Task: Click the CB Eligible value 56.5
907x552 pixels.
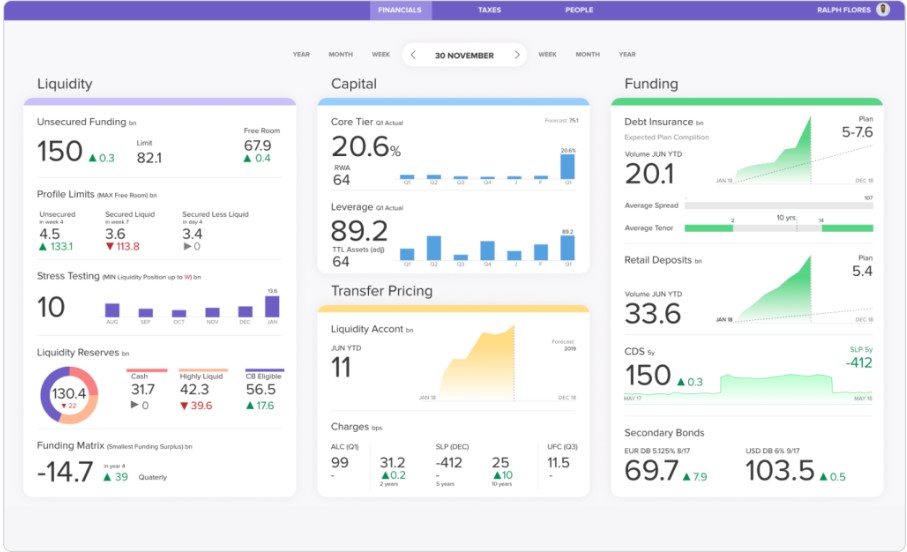Action: pyautogui.click(x=261, y=389)
